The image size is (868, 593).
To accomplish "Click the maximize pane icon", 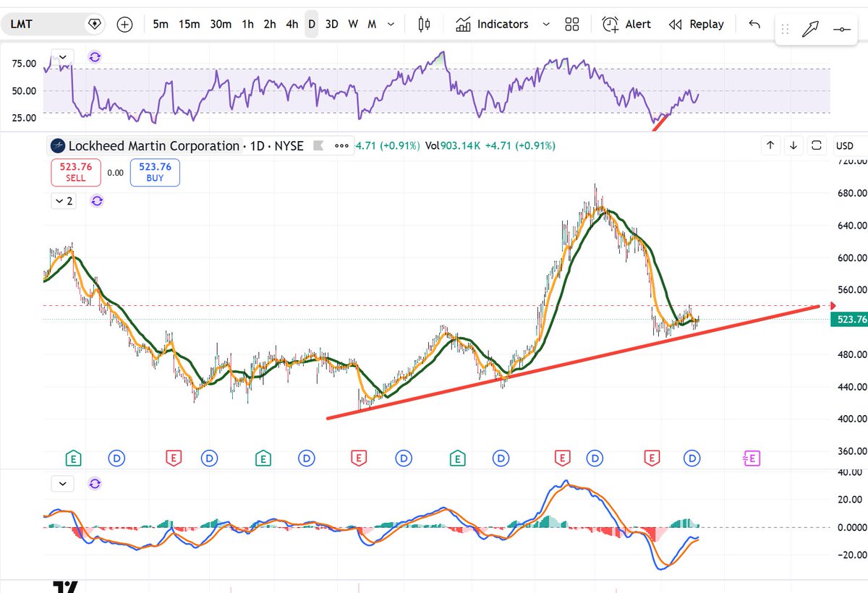I will click(817, 145).
